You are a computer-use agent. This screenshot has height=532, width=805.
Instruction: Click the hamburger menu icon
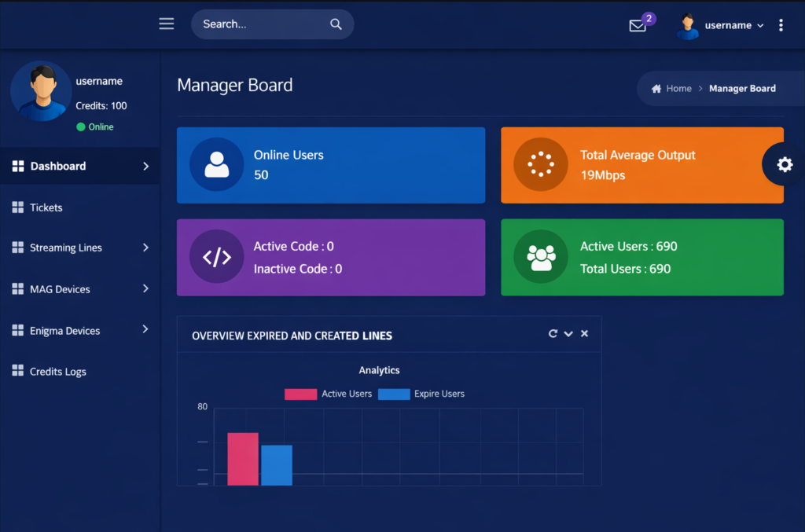point(167,24)
